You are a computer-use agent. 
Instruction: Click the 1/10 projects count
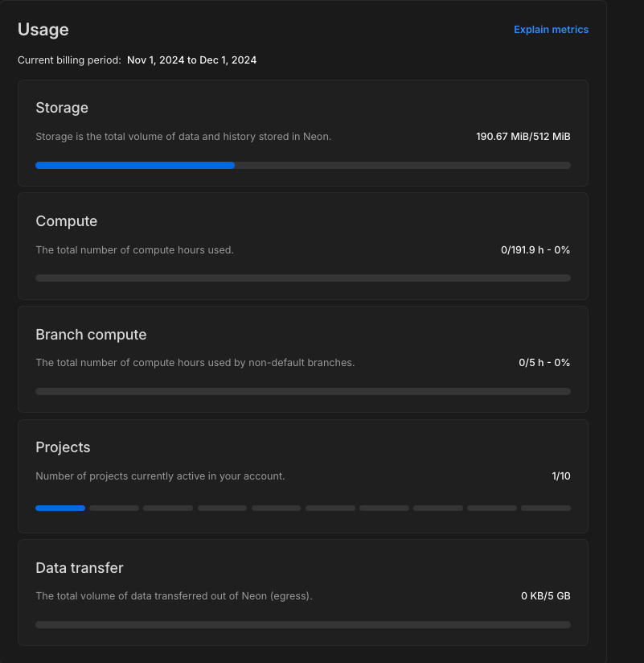pos(561,476)
